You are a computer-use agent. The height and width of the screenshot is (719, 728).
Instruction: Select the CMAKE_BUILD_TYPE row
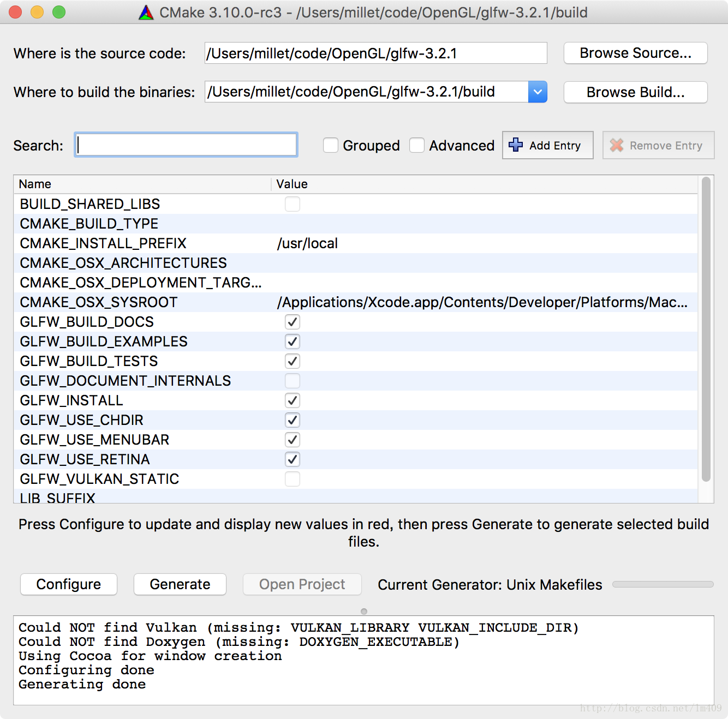(356, 224)
